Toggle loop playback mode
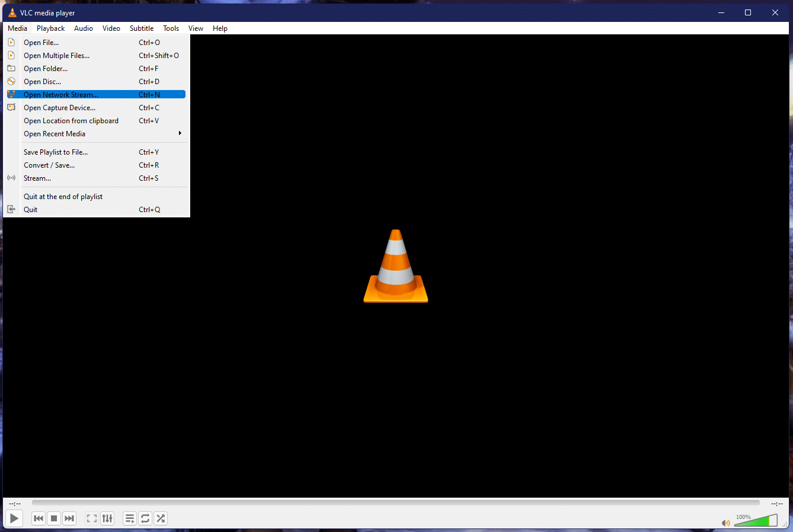 click(x=145, y=518)
